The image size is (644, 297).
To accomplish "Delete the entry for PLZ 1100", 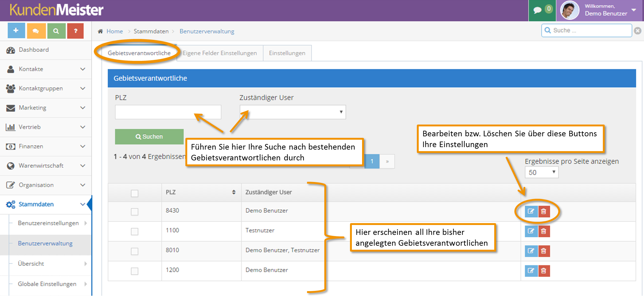I will 544,231.
